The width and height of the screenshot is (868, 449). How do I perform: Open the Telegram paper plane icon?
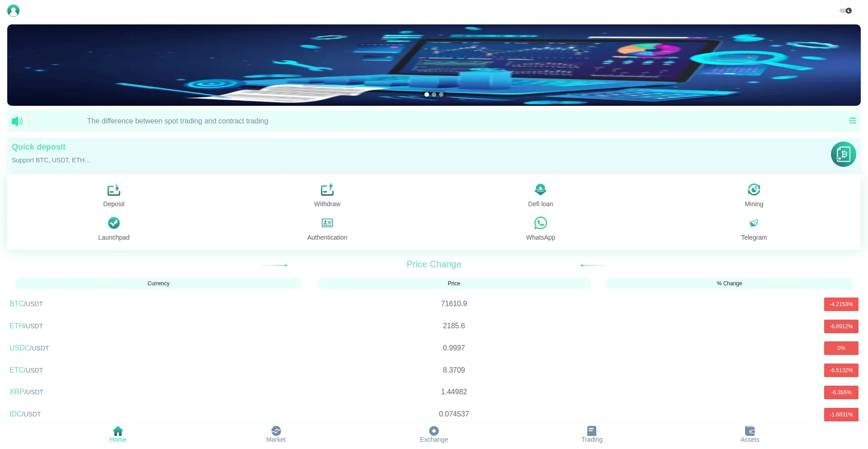[x=754, y=223]
